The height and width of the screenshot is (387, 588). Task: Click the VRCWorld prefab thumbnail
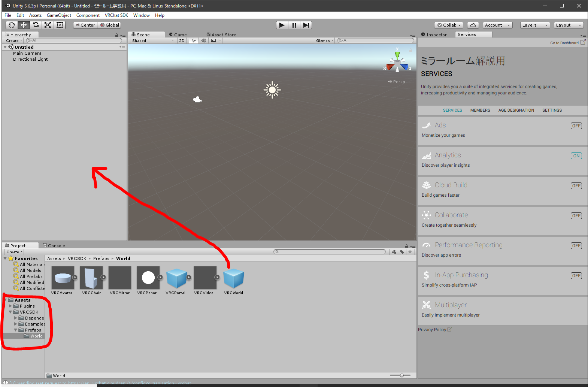coord(234,278)
